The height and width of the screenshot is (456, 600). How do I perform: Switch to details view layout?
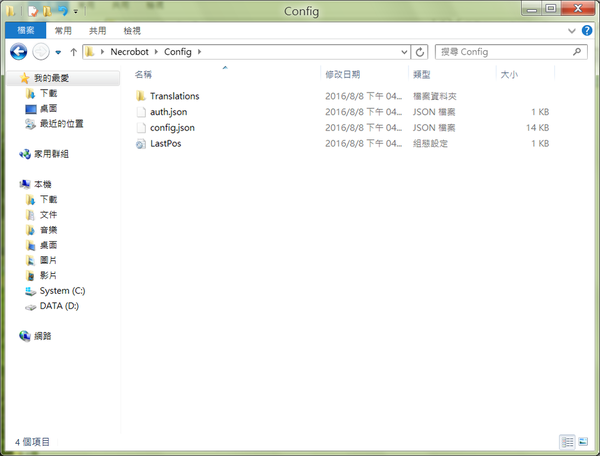click(567, 441)
